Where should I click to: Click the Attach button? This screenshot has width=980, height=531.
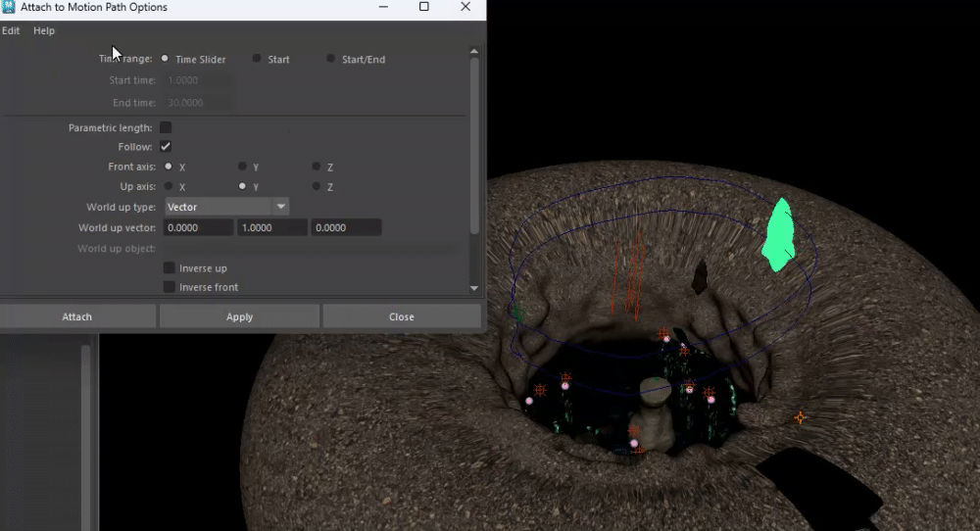(x=76, y=316)
